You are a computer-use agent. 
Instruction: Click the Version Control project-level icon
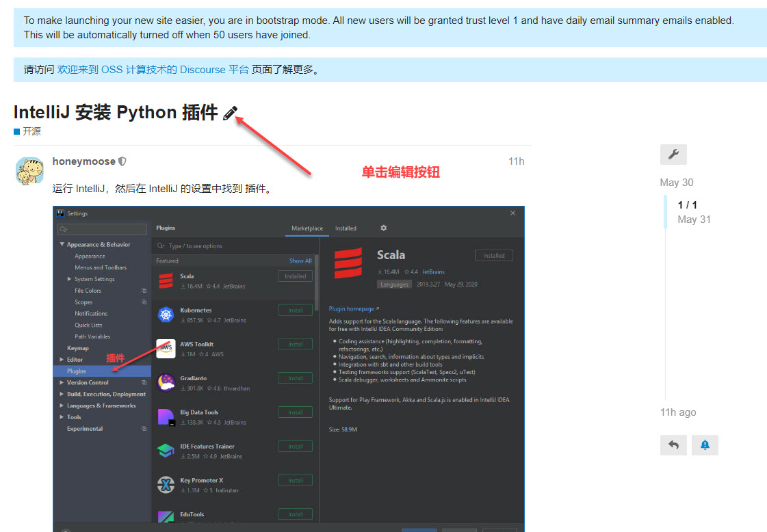point(144,382)
